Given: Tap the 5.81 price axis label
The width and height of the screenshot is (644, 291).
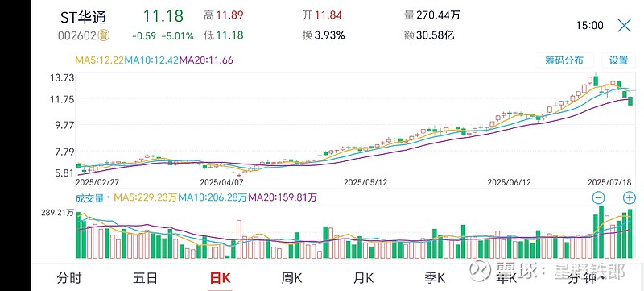Looking at the screenshot, I should 65,173.
